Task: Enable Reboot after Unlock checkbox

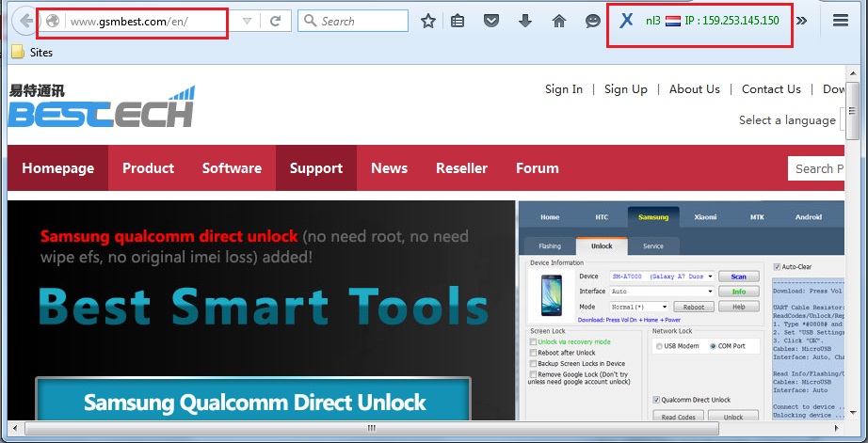Action: tap(533, 353)
